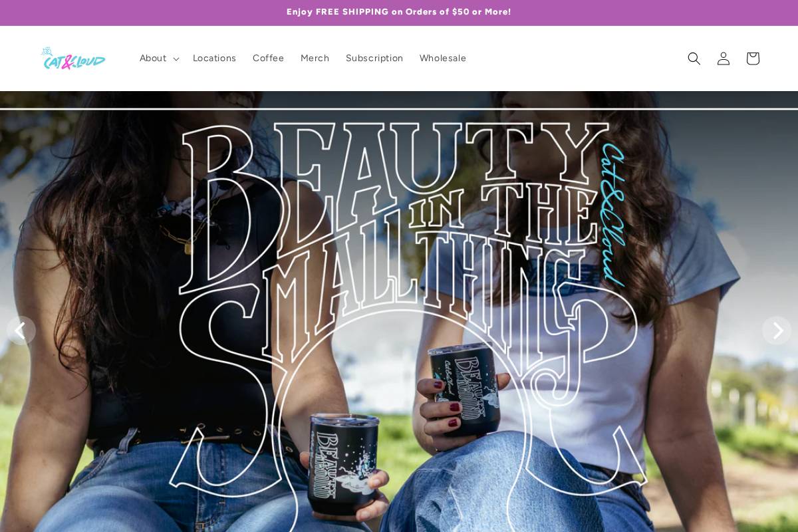Open the shopping cart icon

click(x=752, y=59)
